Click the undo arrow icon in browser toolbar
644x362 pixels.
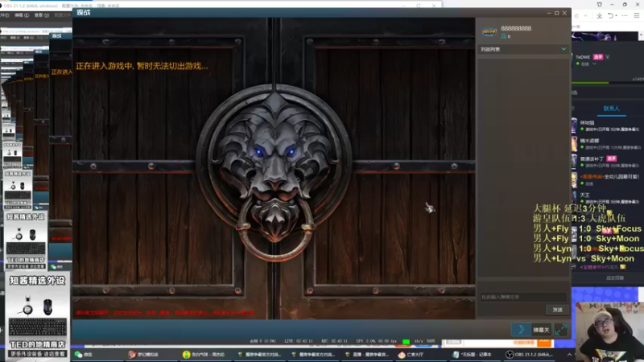point(611,15)
